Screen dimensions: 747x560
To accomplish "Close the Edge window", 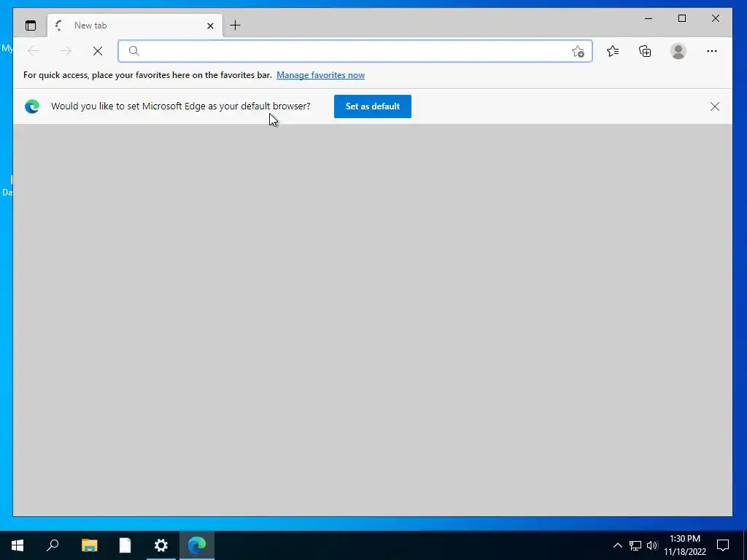I will pyautogui.click(x=716, y=18).
